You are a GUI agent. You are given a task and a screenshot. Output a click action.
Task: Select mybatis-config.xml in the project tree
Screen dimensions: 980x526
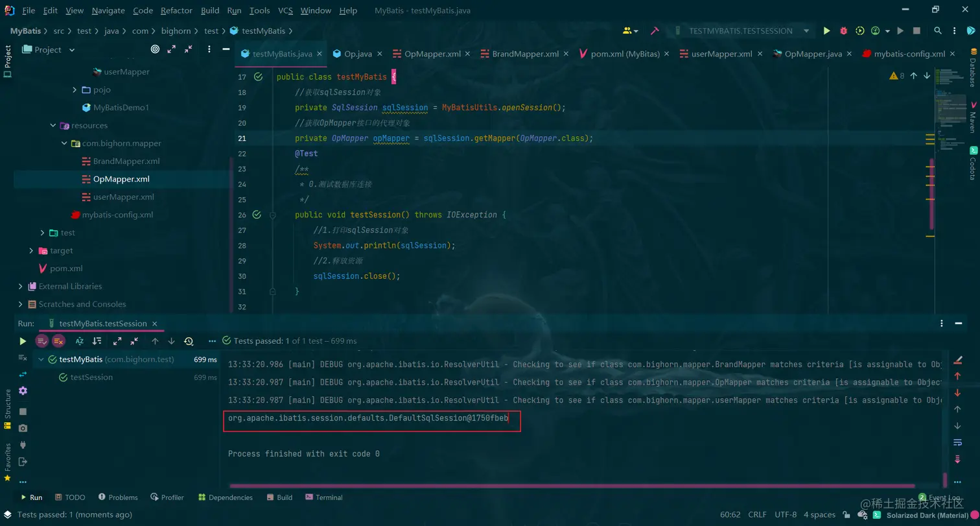117,215
